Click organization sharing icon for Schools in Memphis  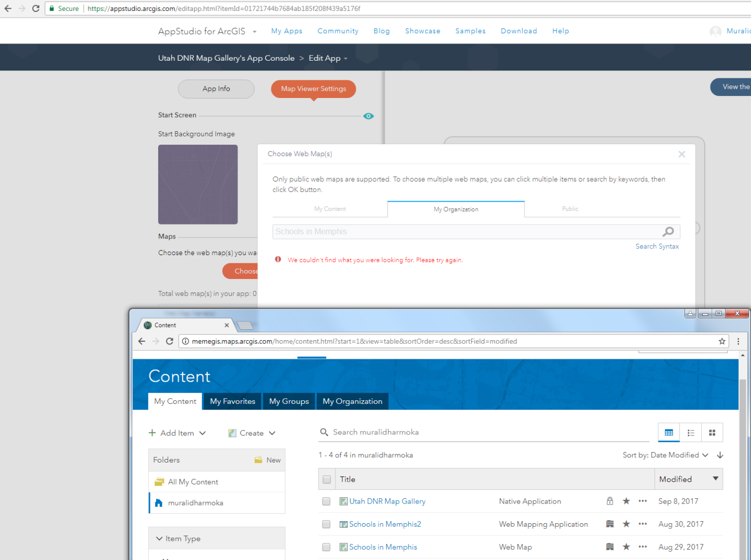(x=610, y=547)
